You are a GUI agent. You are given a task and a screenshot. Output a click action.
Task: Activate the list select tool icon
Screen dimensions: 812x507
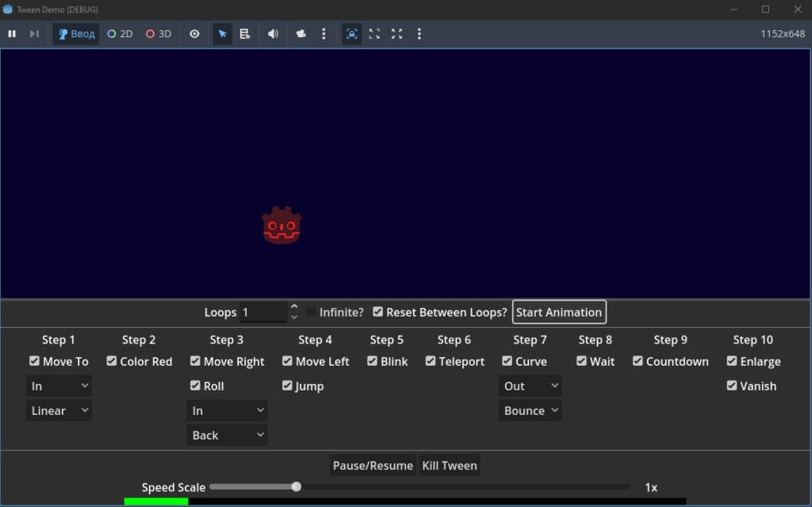point(245,33)
